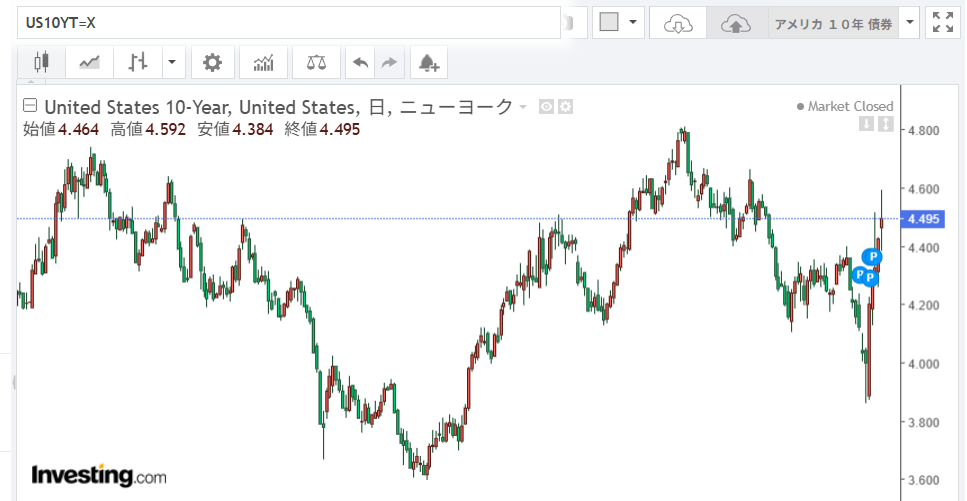
Task: Collapse the toolbar with small up arrow
Action: 32,81
